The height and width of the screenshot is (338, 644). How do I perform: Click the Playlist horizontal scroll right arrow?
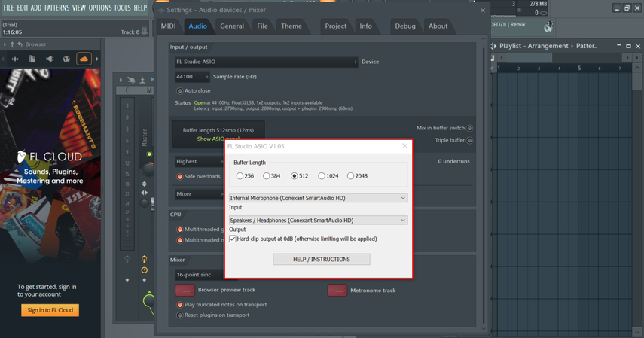[627, 58]
